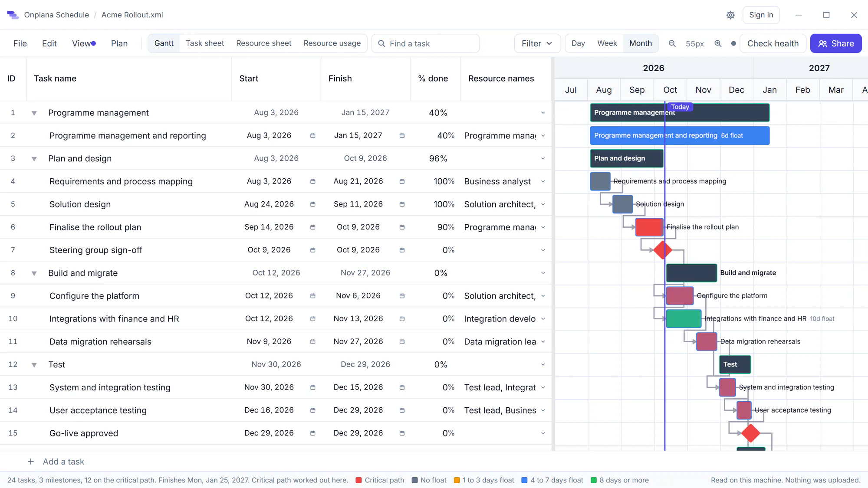Switch timescale to Month
This screenshot has width=868, height=488.
[x=641, y=43]
